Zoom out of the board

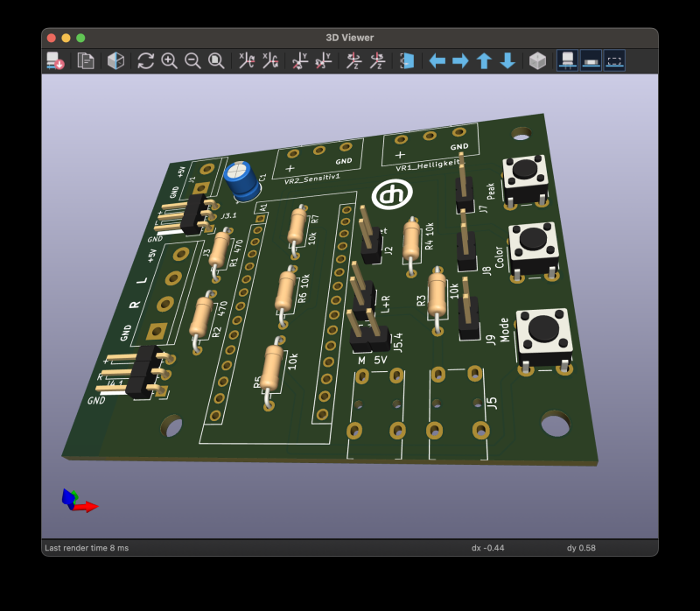[192, 60]
